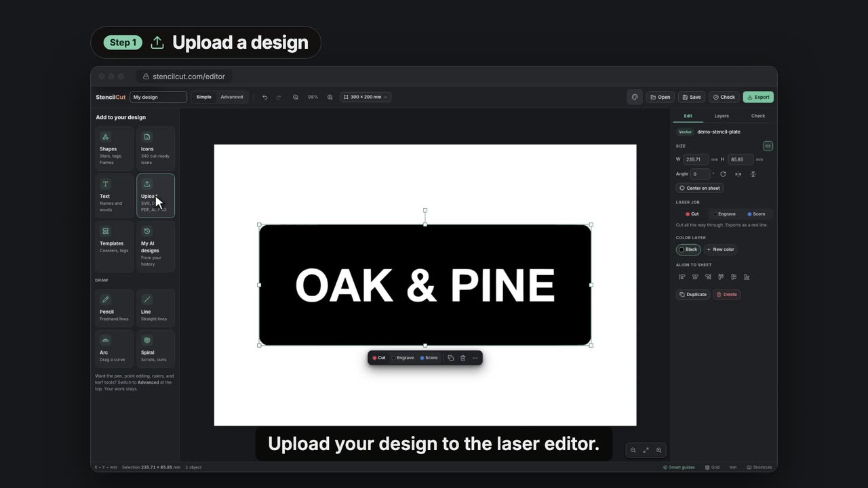Switch editor to Simple mode
Screen dimensions: 868x488
point(204,97)
